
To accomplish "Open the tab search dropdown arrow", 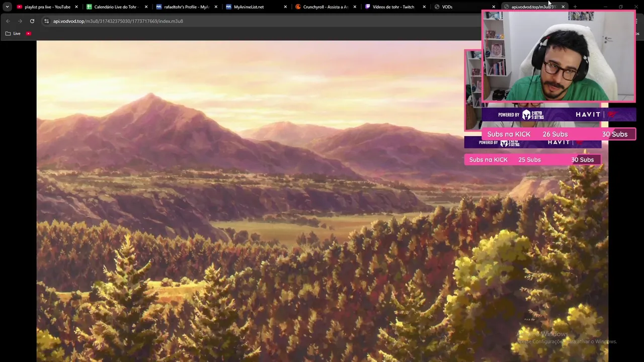I will coord(7,7).
